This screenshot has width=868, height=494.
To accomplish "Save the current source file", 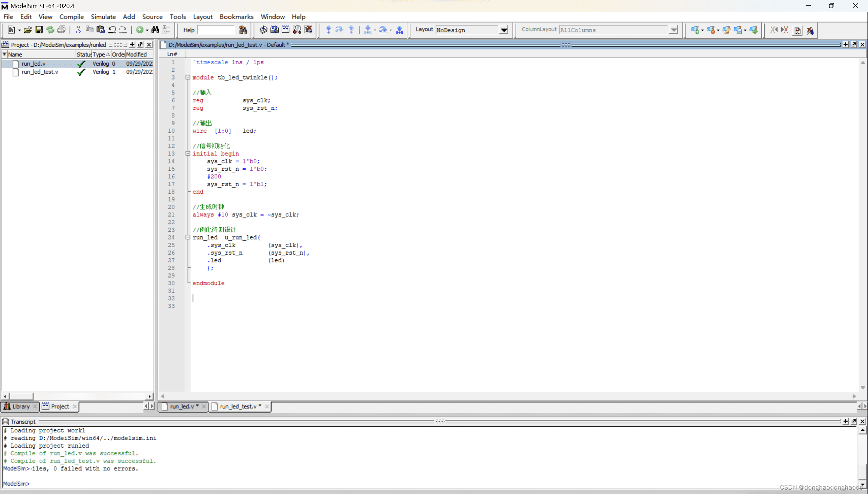I will 39,30.
